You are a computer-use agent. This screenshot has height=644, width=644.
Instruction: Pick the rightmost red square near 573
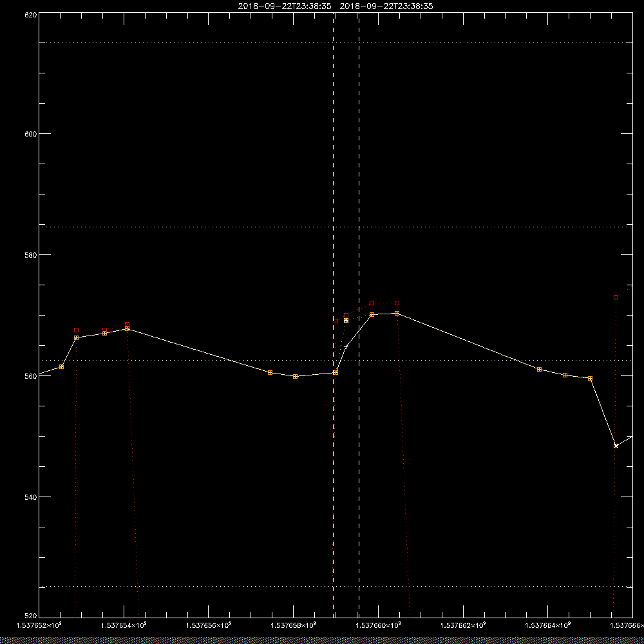[x=616, y=297]
